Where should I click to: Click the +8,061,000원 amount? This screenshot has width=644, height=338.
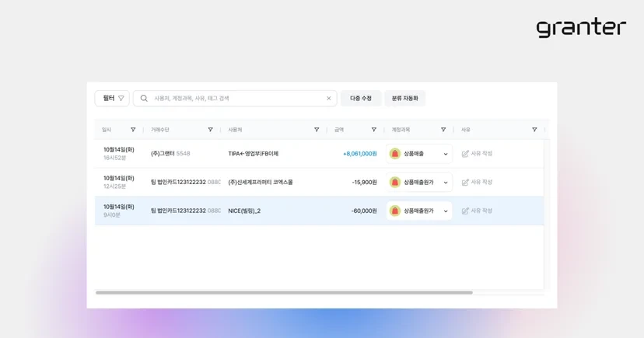(x=360, y=154)
